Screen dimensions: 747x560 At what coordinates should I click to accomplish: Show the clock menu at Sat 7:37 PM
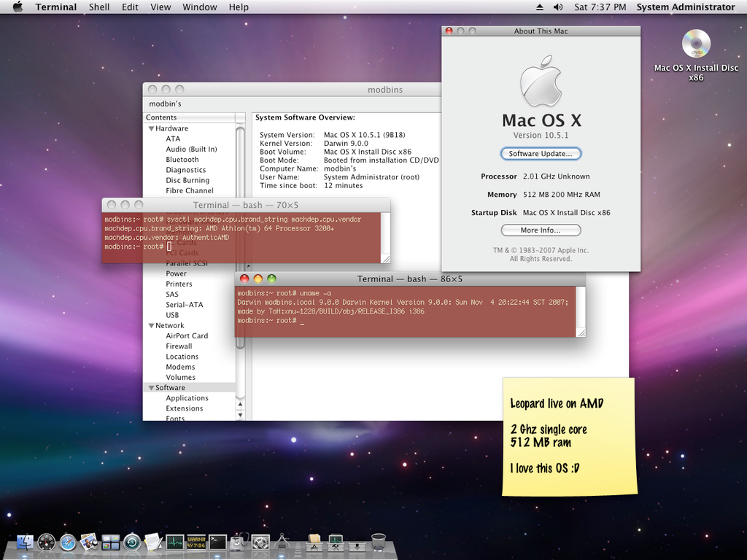pyautogui.click(x=600, y=7)
